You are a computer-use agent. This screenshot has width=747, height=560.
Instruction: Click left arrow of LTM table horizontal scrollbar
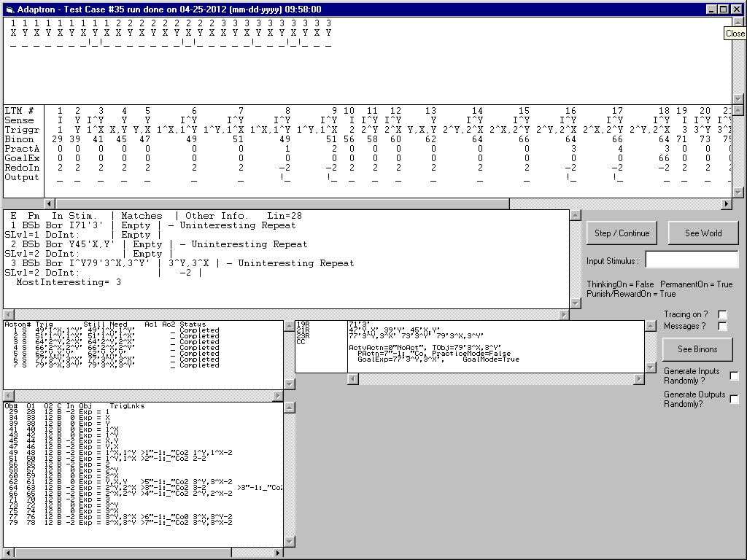pyautogui.click(x=50, y=204)
